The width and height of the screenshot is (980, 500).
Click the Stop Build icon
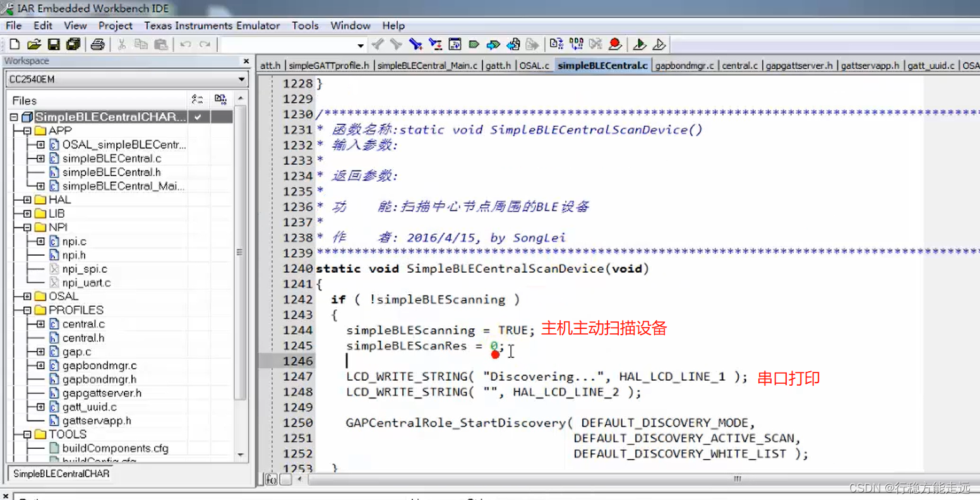pyautogui.click(x=595, y=44)
